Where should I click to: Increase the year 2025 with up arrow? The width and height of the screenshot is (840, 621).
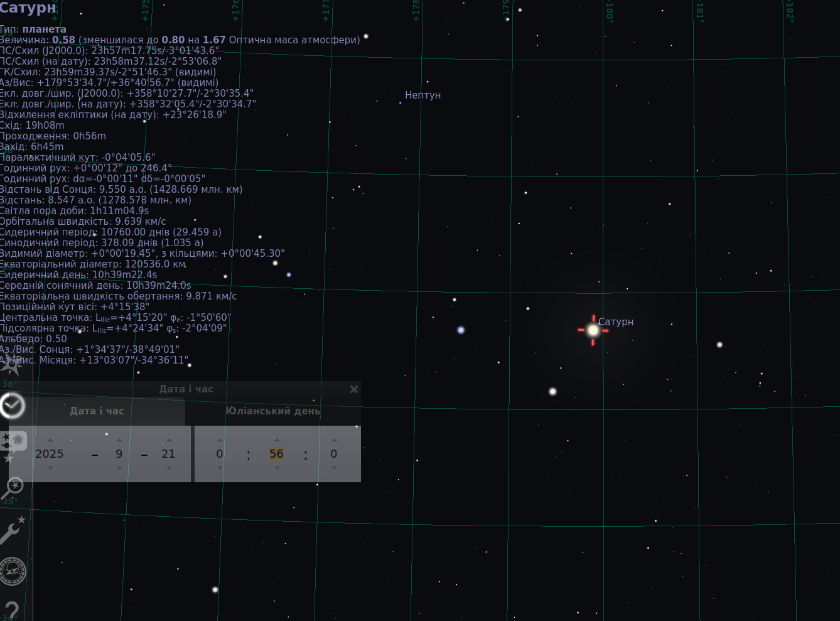click(x=51, y=440)
